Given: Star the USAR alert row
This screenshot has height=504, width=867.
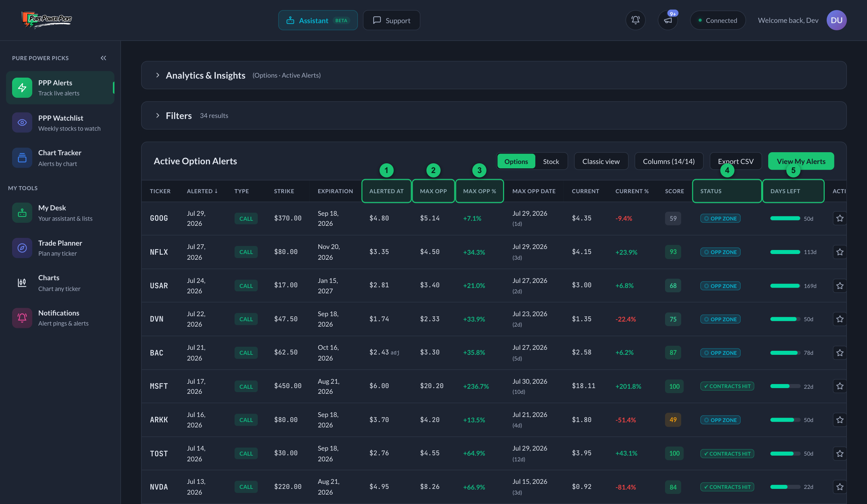Looking at the screenshot, I should (x=839, y=286).
